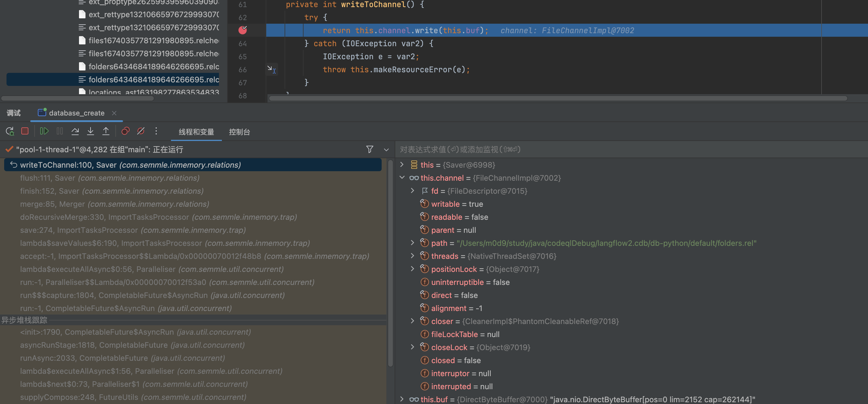Select runAsync:2033 CompletableFuture frame
The width and height of the screenshot is (868, 404).
pos(193,358)
